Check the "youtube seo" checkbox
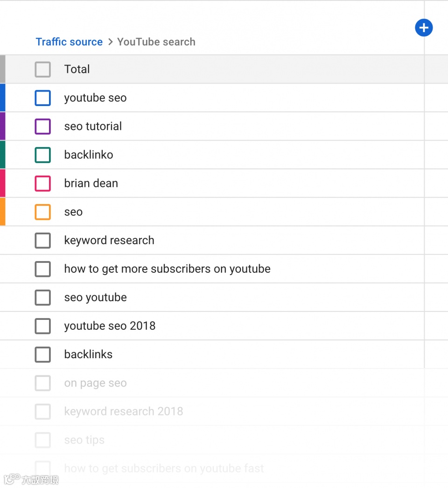 tap(42, 98)
